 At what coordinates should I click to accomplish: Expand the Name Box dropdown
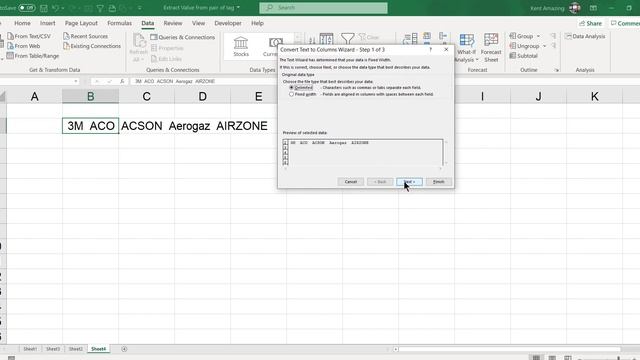(x=76, y=81)
